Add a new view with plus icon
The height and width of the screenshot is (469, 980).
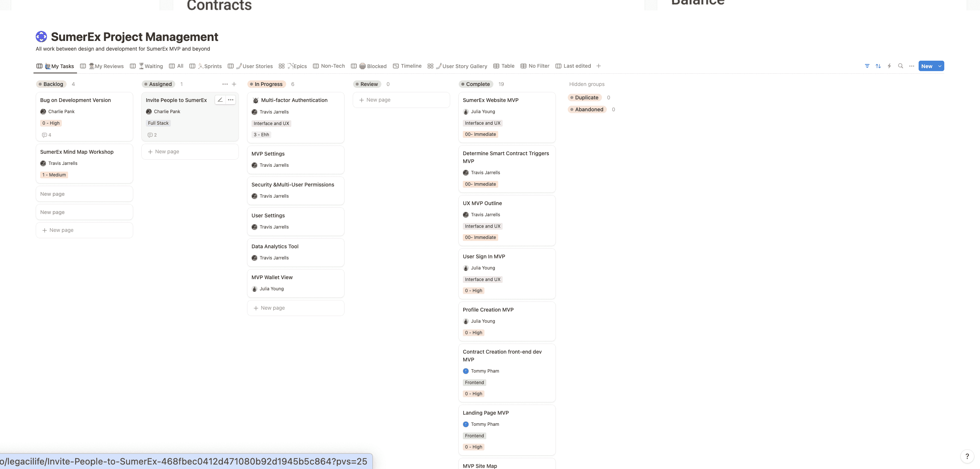(598, 66)
